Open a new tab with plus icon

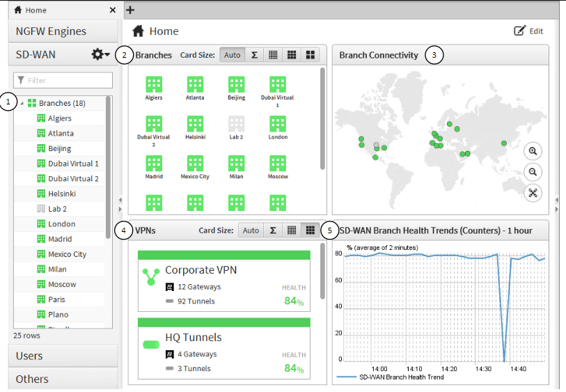(130, 10)
